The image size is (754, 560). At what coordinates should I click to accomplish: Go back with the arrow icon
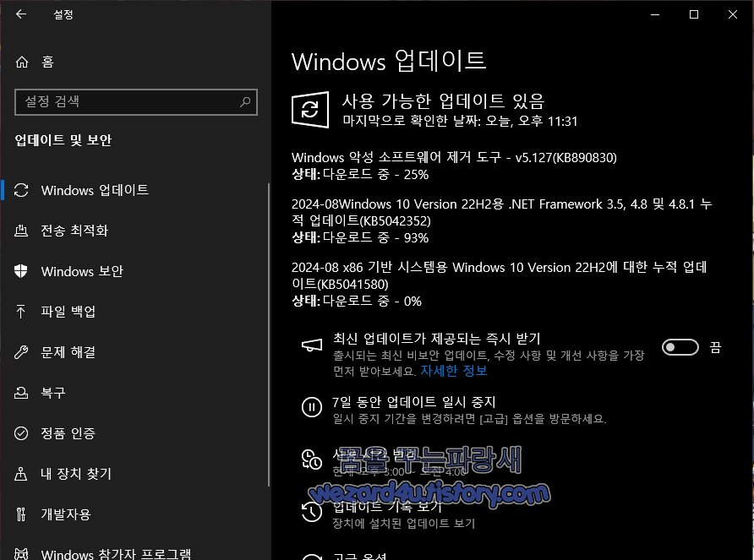tap(20, 14)
